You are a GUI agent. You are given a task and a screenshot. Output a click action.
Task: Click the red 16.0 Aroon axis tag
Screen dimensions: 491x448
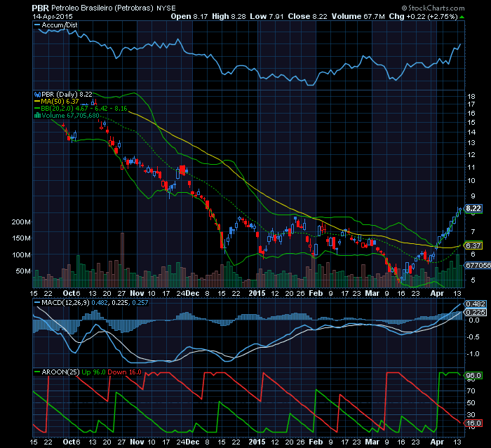(473, 423)
